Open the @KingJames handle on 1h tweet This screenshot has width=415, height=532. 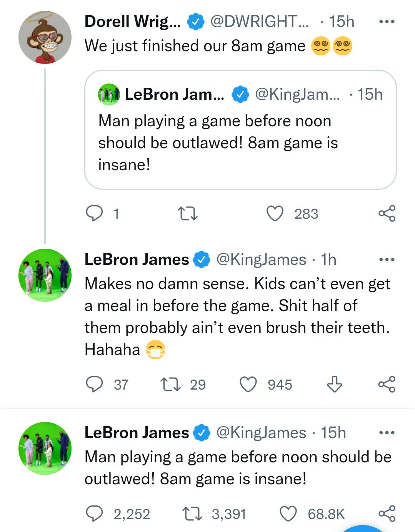[x=261, y=259]
